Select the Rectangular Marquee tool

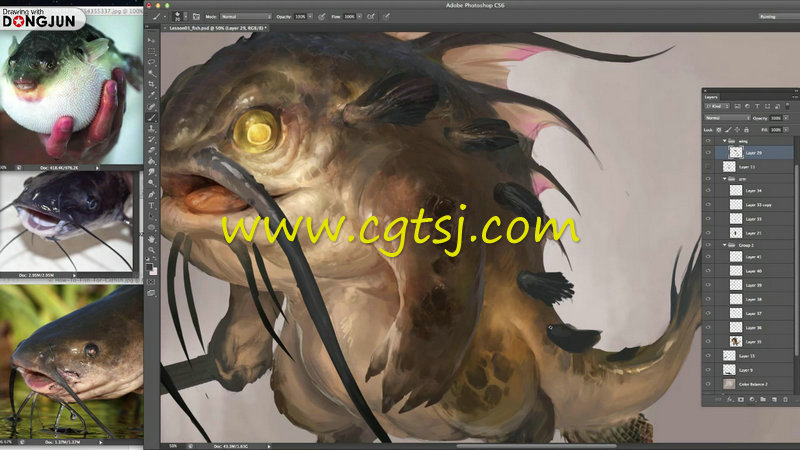[152, 52]
